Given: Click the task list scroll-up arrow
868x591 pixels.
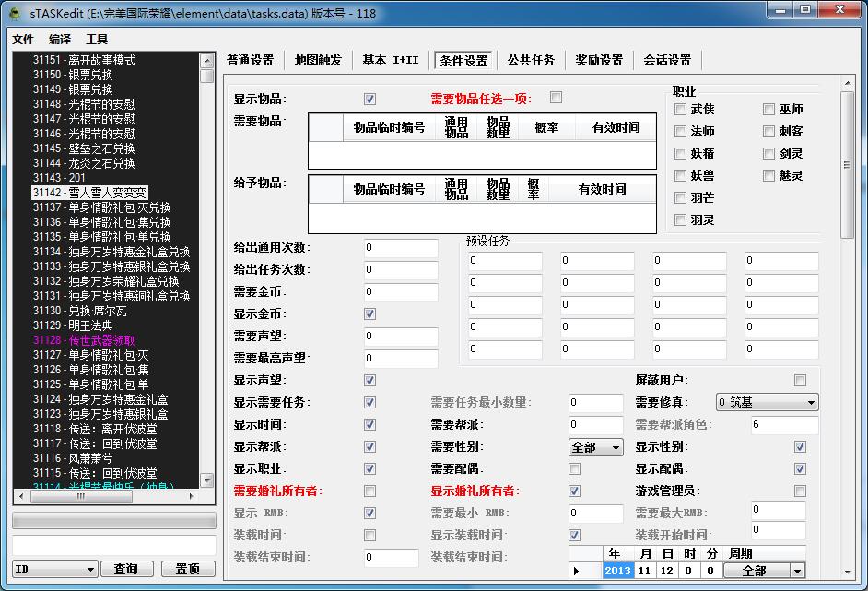Looking at the screenshot, I should pos(208,60).
